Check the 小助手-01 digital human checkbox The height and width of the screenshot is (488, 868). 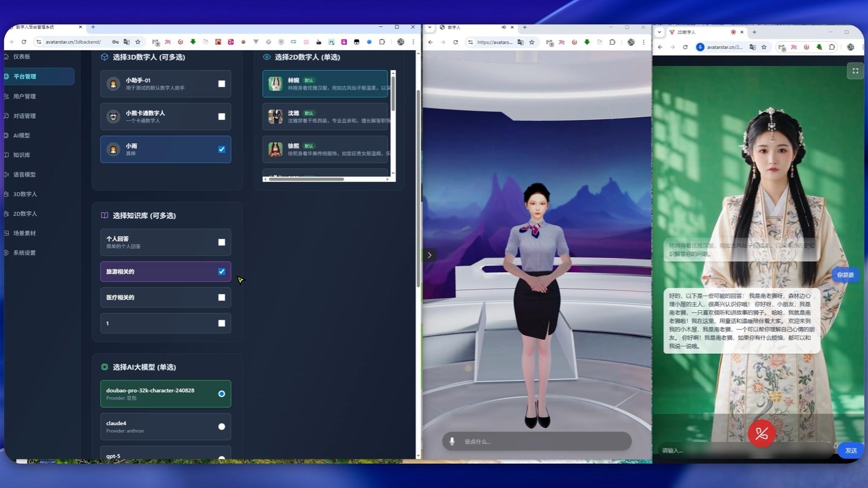click(222, 84)
